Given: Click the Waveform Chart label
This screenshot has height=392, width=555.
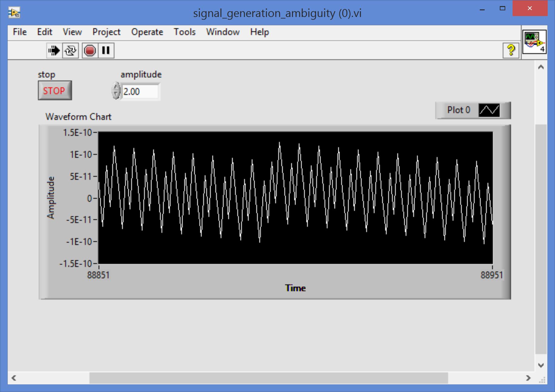Looking at the screenshot, I should pos(78,117).
